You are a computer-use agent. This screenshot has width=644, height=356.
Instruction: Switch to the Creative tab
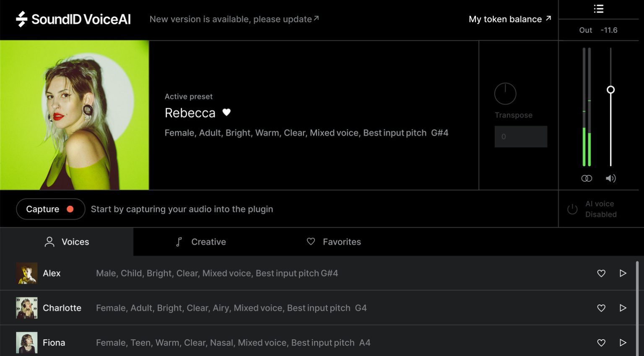point(201,242)
